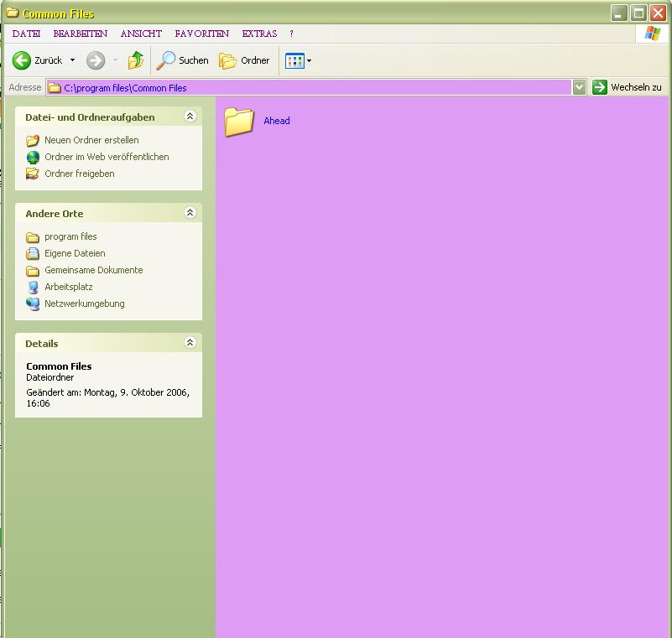This screenshot has height=638, width=672.
Task: Click the title bar folder icon
Action: [13, 13]
